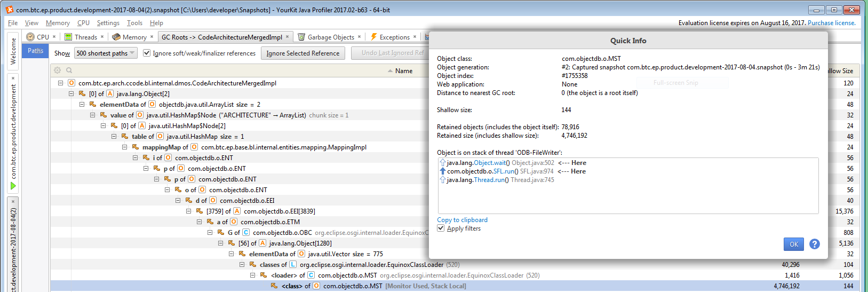Open the Tools menu

click(x=134, y=23)
